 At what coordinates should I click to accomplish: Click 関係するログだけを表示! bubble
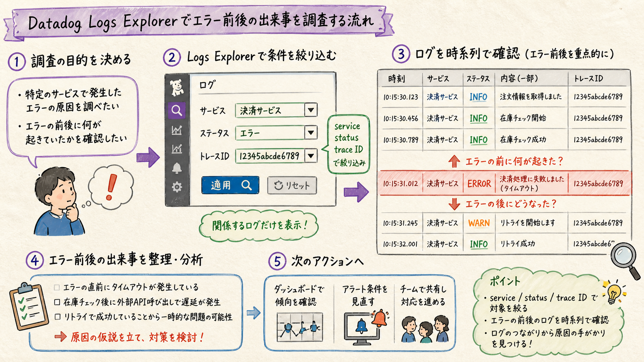click(260, 225)
